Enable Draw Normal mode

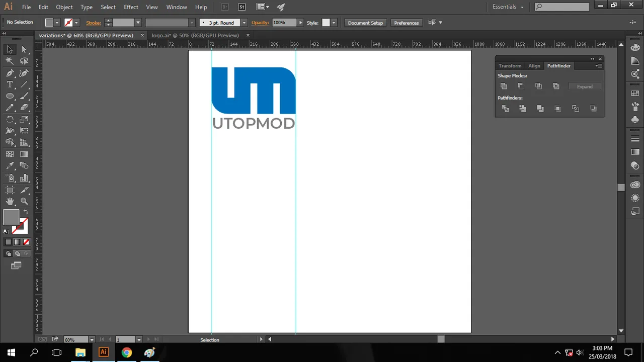point(8,253)
